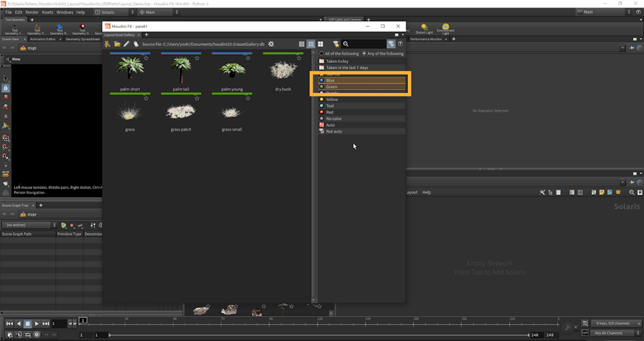
Task: Open the Assets menu
Action: pos(47,12)
